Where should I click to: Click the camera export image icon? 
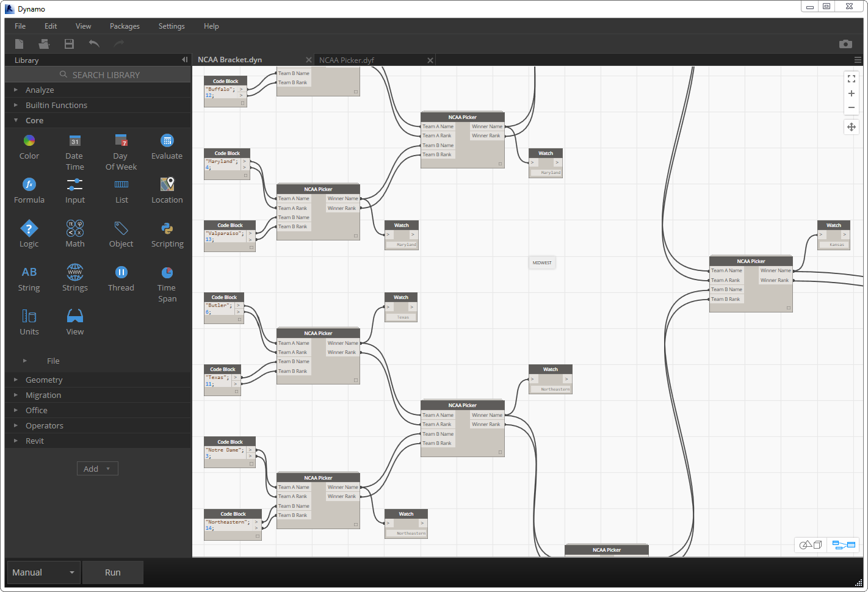pyautogui.click(x=845, y=44)
